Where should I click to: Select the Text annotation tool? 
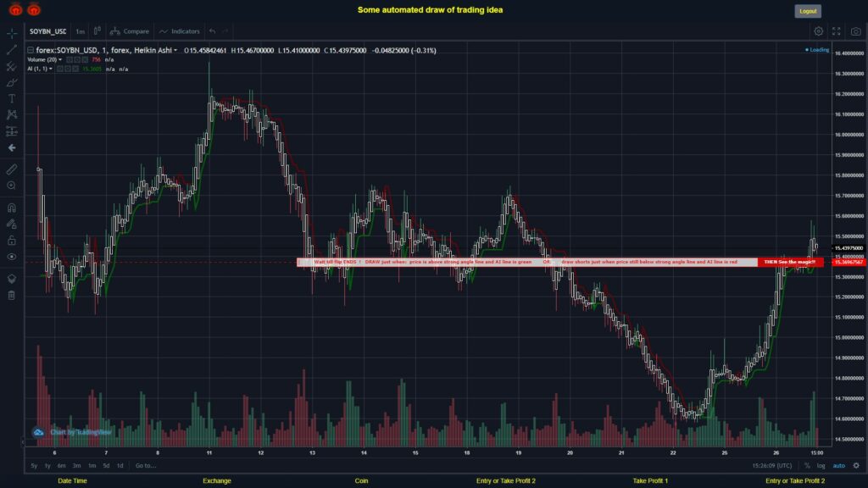coord(12,98)
